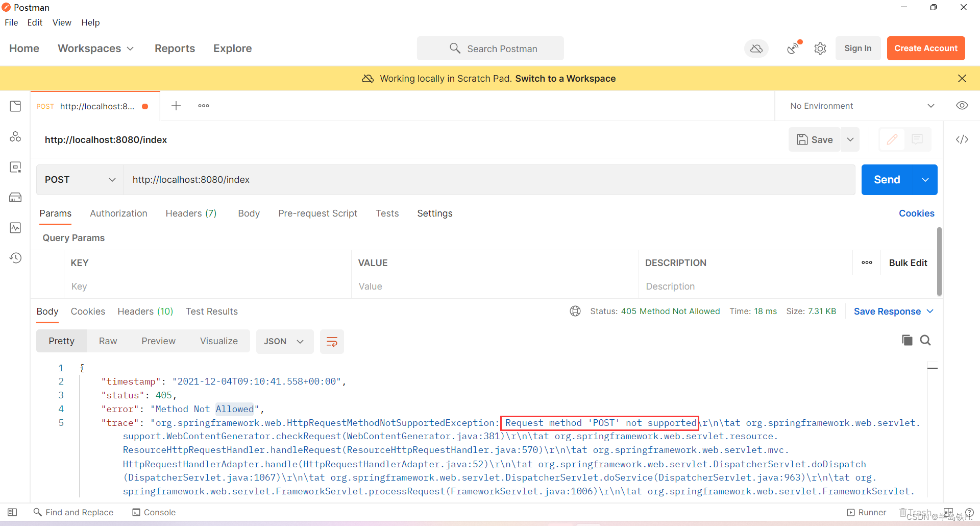This screenshot has height=526, width=980.
Task: Toggle the sidebar icon in the status bar
Action: coord(12,512)
